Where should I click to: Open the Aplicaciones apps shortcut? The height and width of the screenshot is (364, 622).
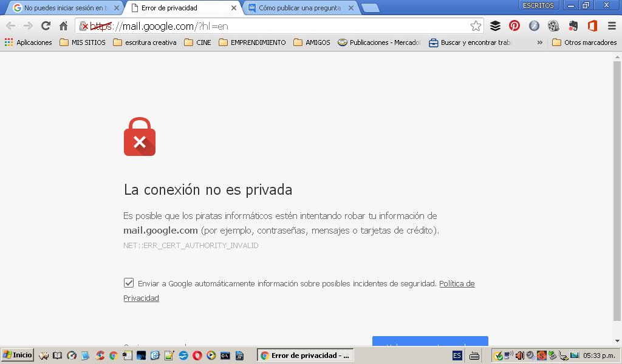tap(28, 42)
